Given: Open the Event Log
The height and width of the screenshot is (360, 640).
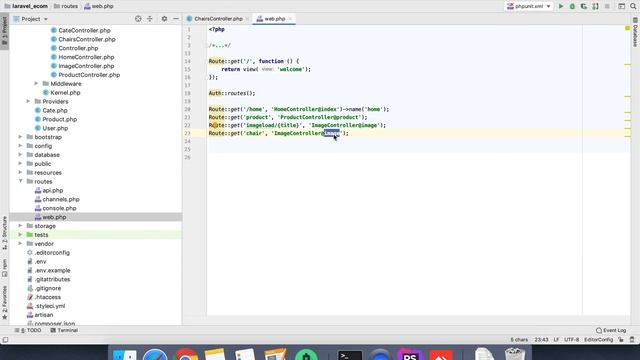Looking at the screenshot, I should (x=611, y=330).
